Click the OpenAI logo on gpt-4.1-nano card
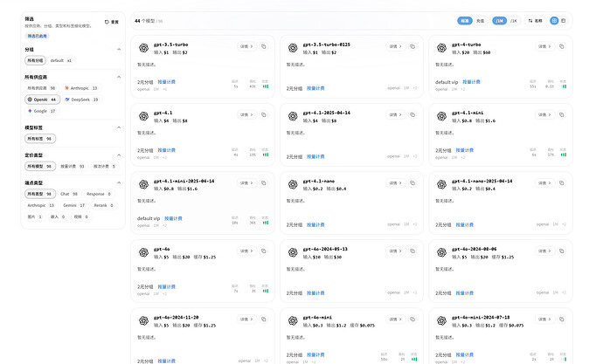Viewport: 603px width, 364px height. pos(293,185)
